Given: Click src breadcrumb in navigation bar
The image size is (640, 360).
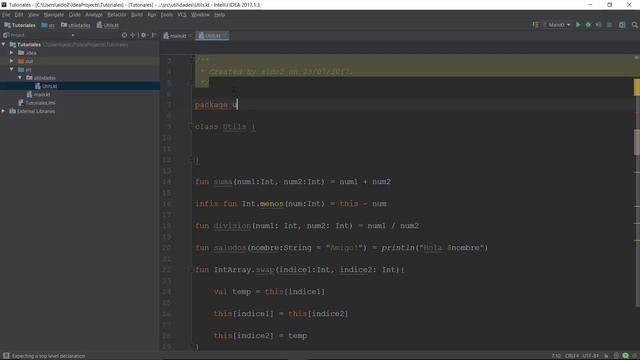Looking at the screenshot, I should point(48,25).
